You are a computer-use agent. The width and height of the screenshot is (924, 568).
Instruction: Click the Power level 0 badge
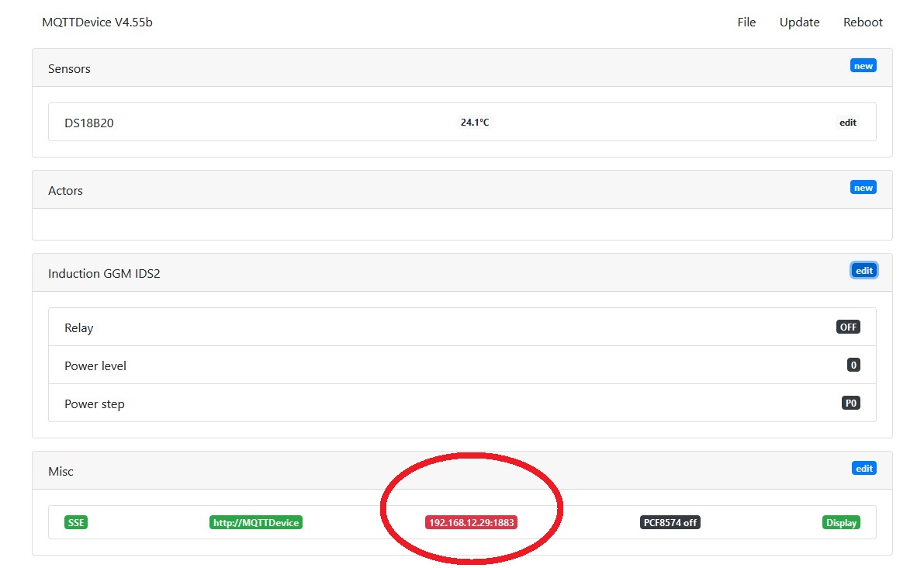click(x=853, y=365)
